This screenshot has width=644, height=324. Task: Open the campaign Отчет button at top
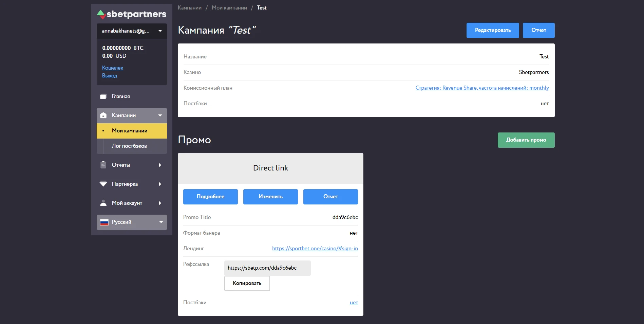click(x=539, y=31)
